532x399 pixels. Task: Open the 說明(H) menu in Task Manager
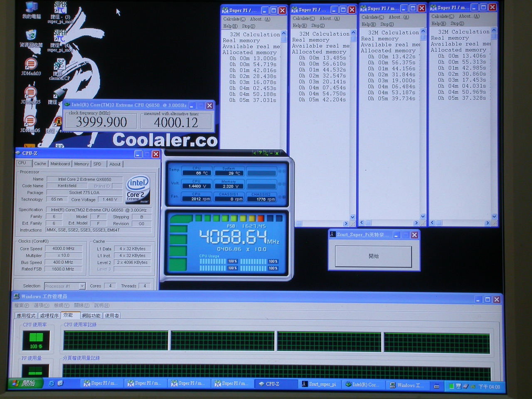click(x=101, y=305)
